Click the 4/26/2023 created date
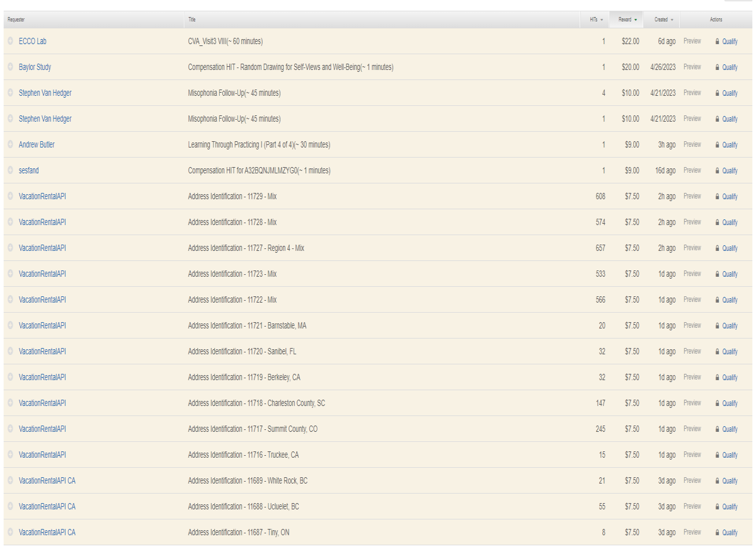 pyautogui.click(x=663, y=67)
